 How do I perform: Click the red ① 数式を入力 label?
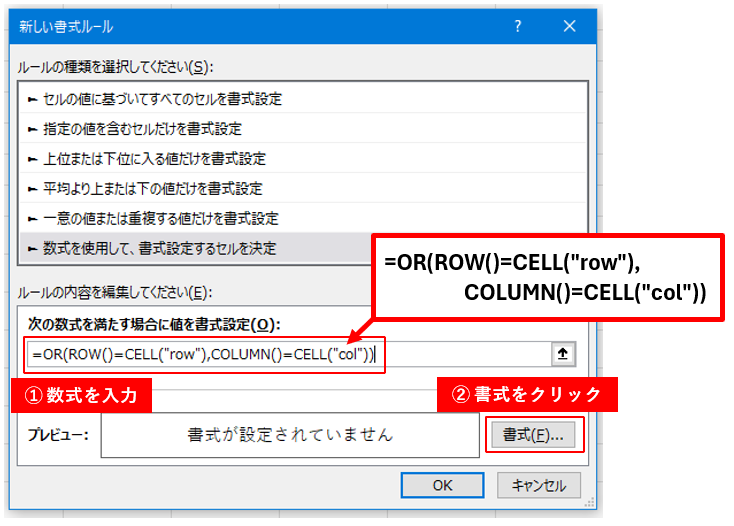[81, 396]
